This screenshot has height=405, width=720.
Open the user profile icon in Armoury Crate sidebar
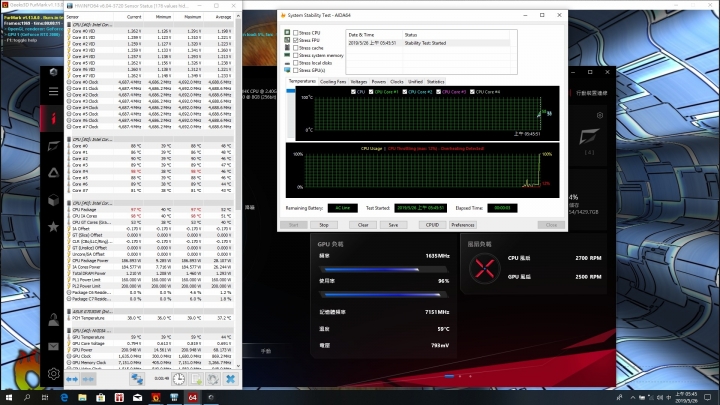[x=53, y=320]
